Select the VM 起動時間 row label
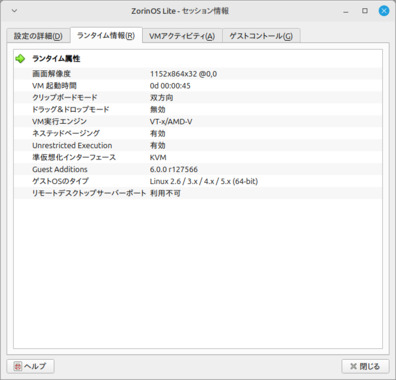 (54, 86)
